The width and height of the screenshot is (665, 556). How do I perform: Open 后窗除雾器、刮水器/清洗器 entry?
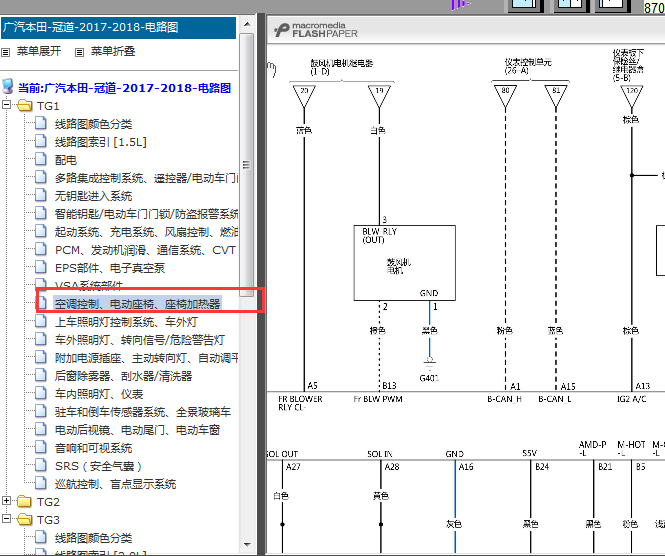coord(123,376)
